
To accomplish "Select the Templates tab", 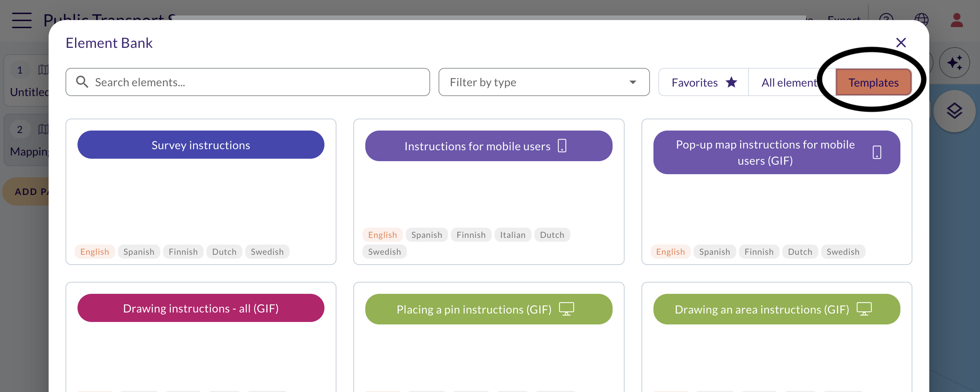I will tap(873, 82).
